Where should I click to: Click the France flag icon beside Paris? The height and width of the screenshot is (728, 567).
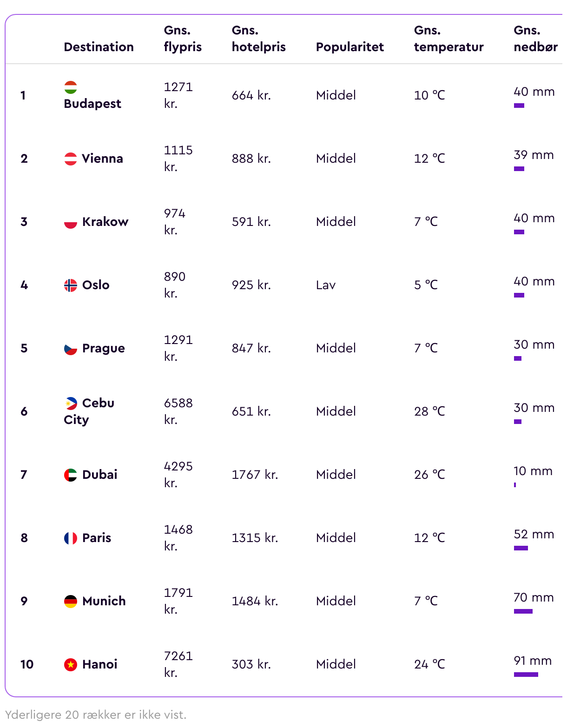(x=71, y=538)
